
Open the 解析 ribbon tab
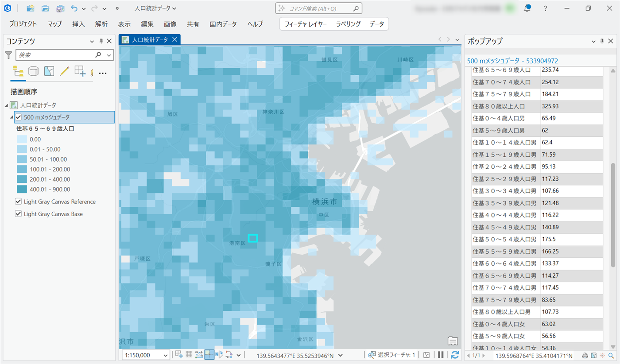[101, 24]
